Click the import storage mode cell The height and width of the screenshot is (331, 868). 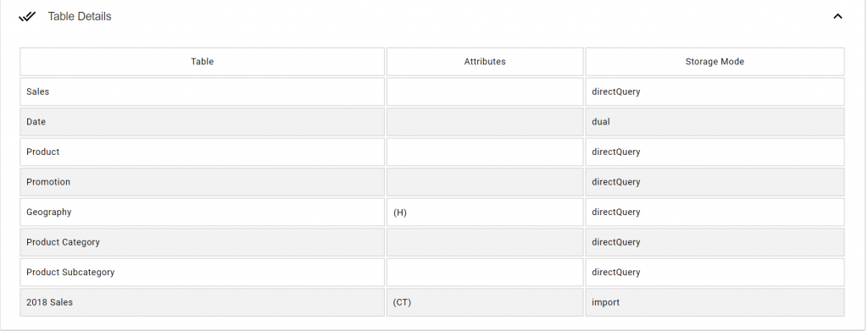click(x=715, y=302)
